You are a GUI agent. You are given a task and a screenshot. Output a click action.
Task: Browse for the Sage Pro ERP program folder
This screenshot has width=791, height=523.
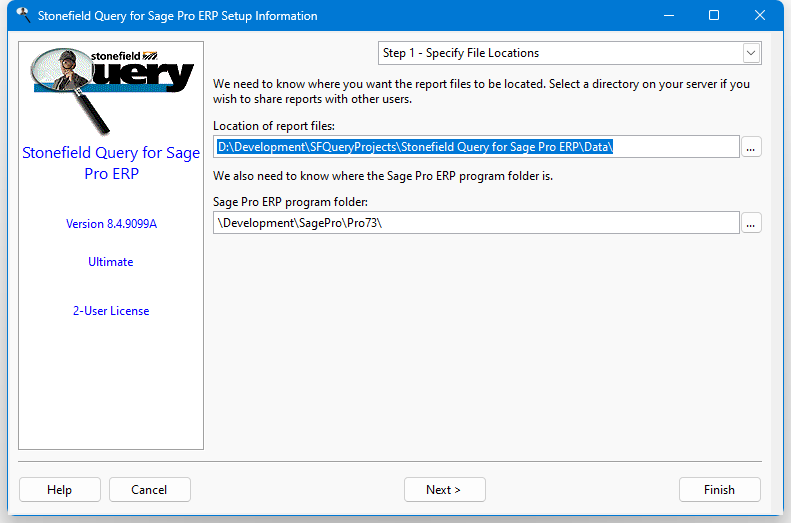coord(751,223)
